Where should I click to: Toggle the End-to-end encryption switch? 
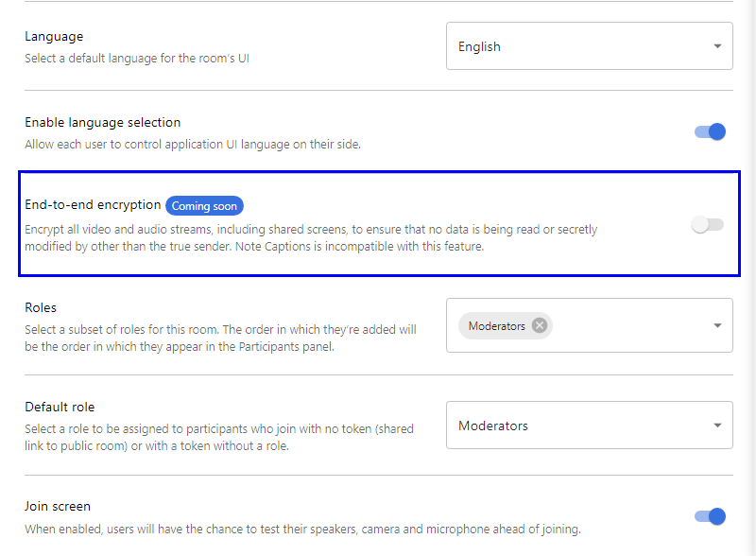click(x=707, y=224)
